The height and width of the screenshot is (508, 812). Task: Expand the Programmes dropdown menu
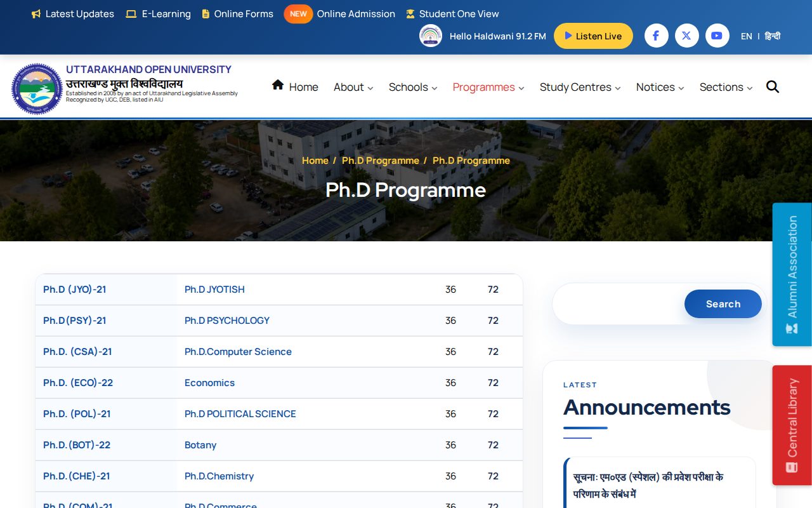tap(488, 87)
